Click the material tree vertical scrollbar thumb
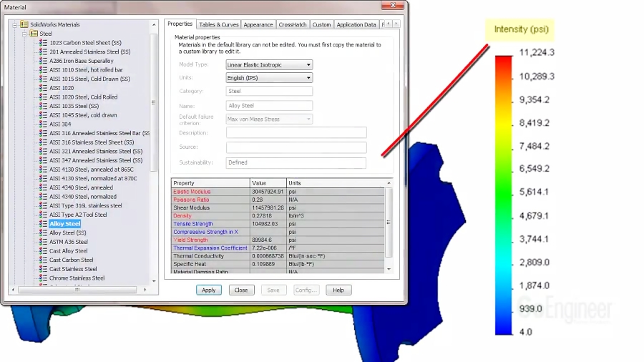This screenshot has width=644, height=362. click(x=154, y=102)
